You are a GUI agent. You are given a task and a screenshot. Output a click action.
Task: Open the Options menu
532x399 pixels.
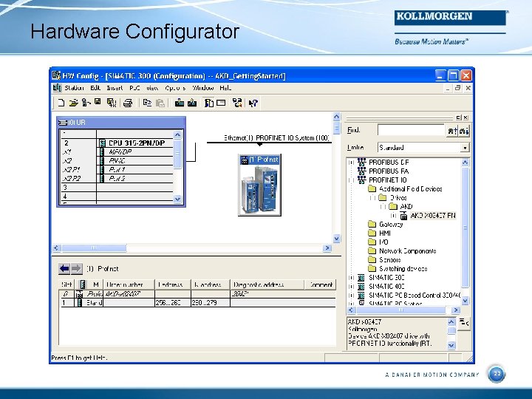point(175,88)
